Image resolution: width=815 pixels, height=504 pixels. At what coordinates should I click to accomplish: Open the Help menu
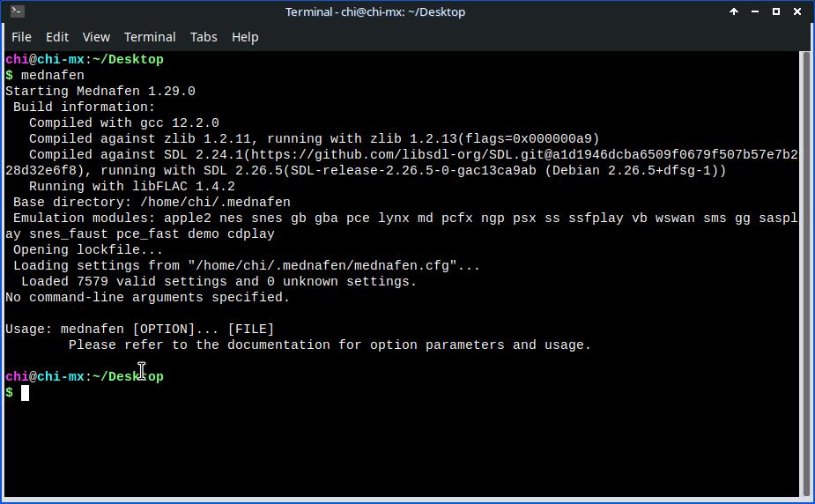245,37
